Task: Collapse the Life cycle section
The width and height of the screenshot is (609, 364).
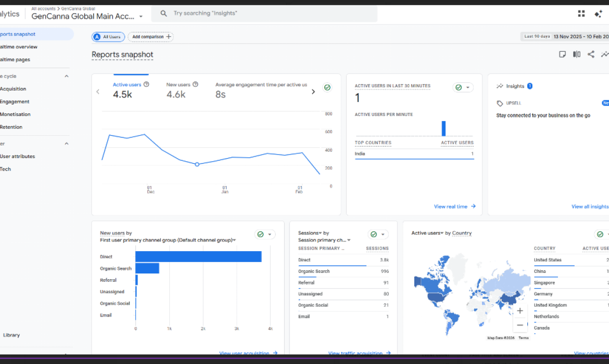Action: coord(66,76)
